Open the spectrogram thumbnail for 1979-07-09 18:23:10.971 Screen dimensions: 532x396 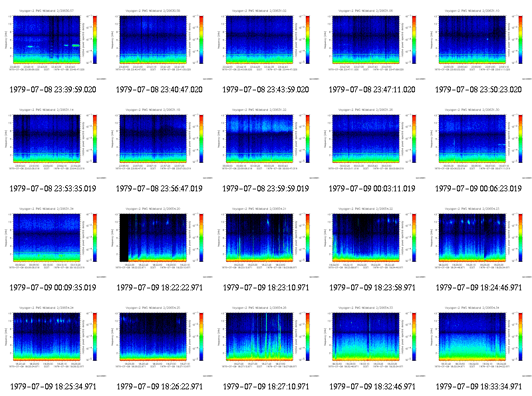point(265,241)
